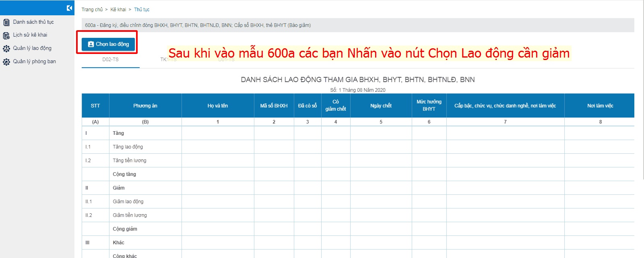The width and height of the screenshot is (644, 258).
Task: Click the Đã có sổ column header
Action: coord(308,106)
